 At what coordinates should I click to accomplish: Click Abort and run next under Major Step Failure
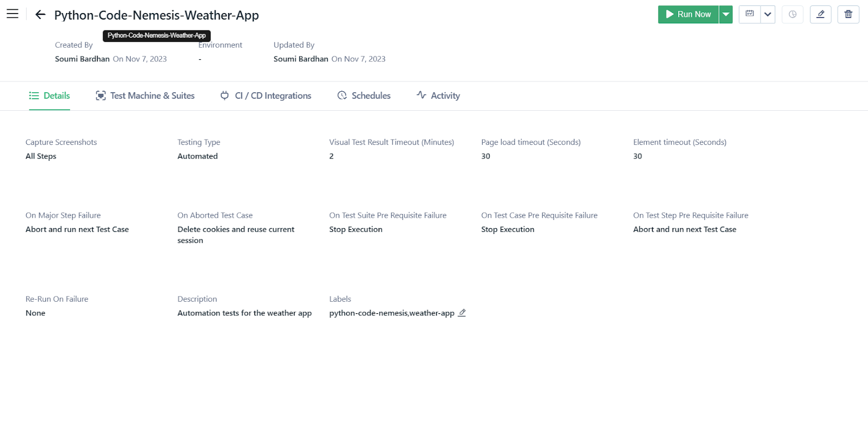[77, 230]
